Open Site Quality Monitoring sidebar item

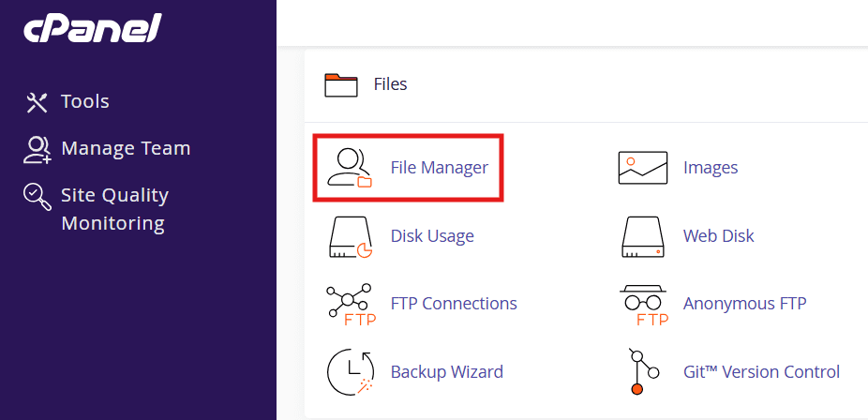click(x=114, y=209)
